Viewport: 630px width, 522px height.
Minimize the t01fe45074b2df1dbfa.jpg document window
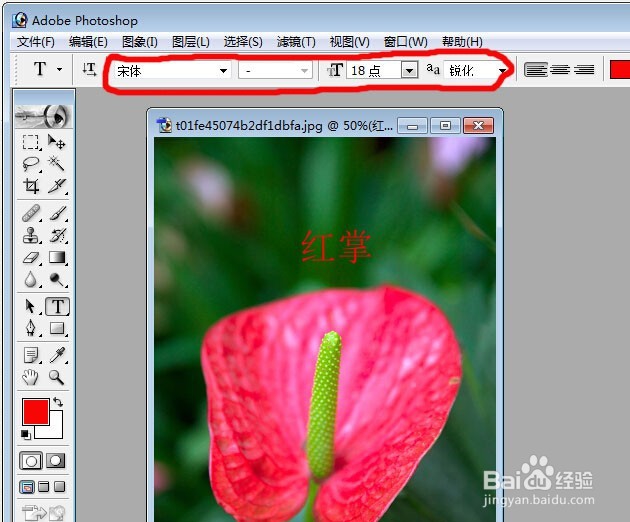click(x=412, y=126)
